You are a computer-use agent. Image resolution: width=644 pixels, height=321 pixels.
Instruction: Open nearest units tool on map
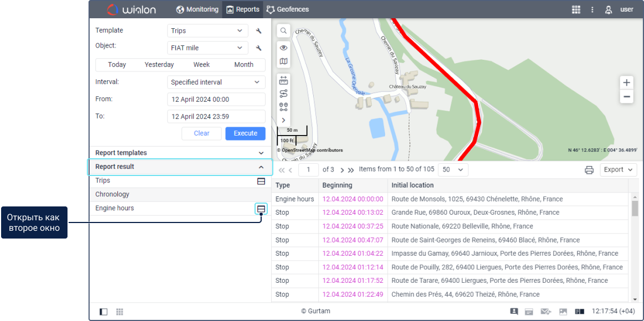(x=283, y=107)
